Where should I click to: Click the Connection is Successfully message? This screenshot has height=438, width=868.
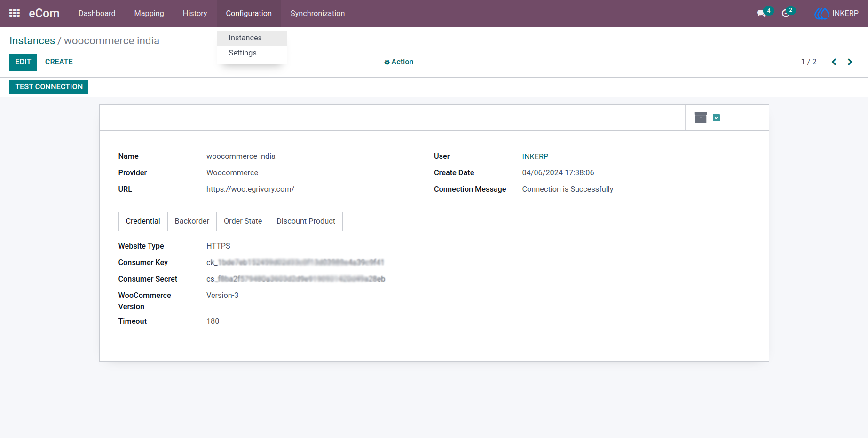[568, 189]
